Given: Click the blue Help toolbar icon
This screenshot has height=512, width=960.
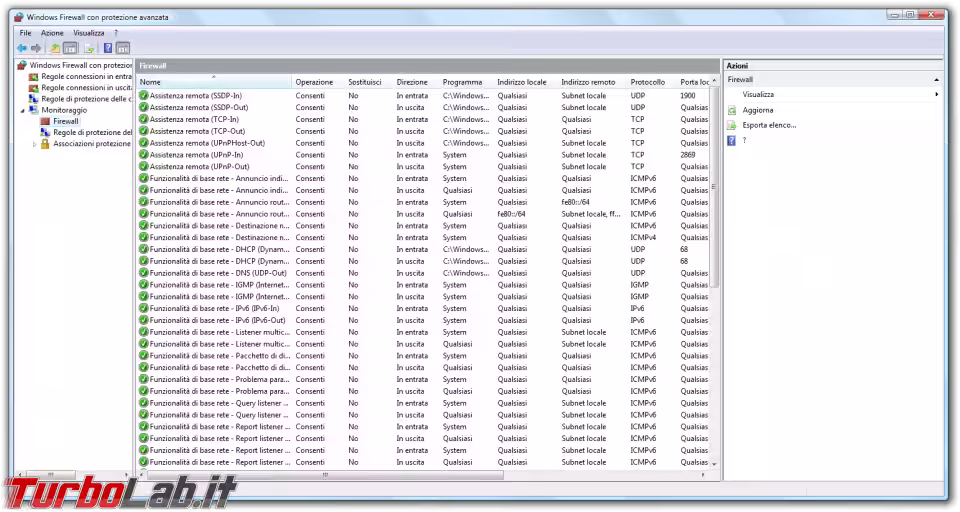Looking at the screenshot, I should (x=107, y=47).
